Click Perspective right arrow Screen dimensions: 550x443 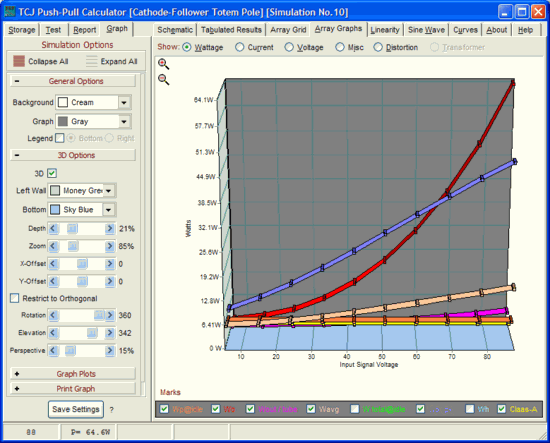[110, 350]
